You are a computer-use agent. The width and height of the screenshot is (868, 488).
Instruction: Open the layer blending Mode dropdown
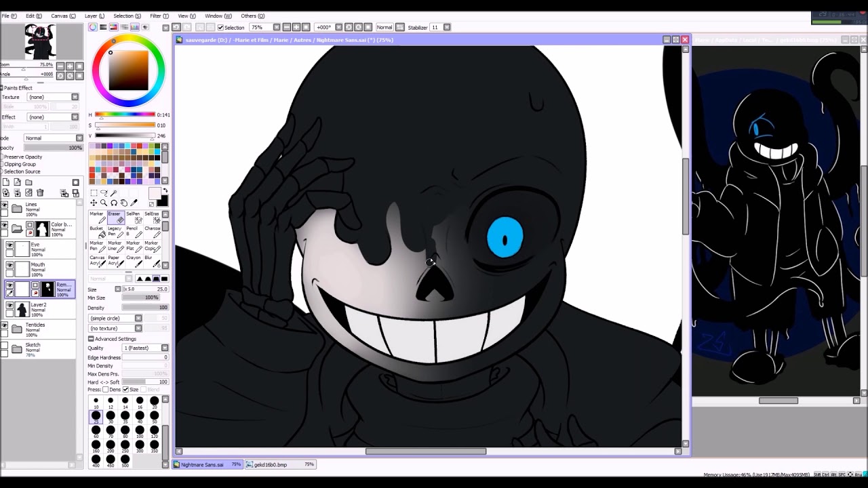(x=54, y=138)
